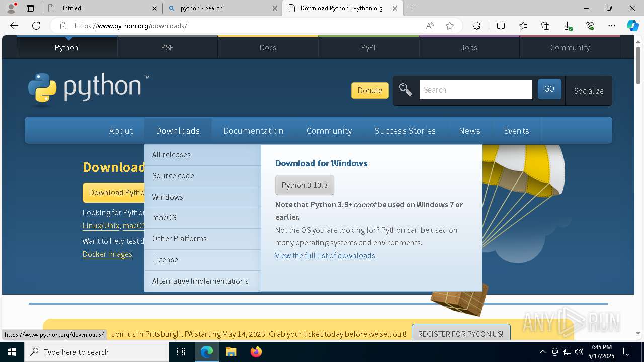This screenshot has height=362, width=644.
Task: Open browser Extensions puzzle icon
Action: click(476, 26)
